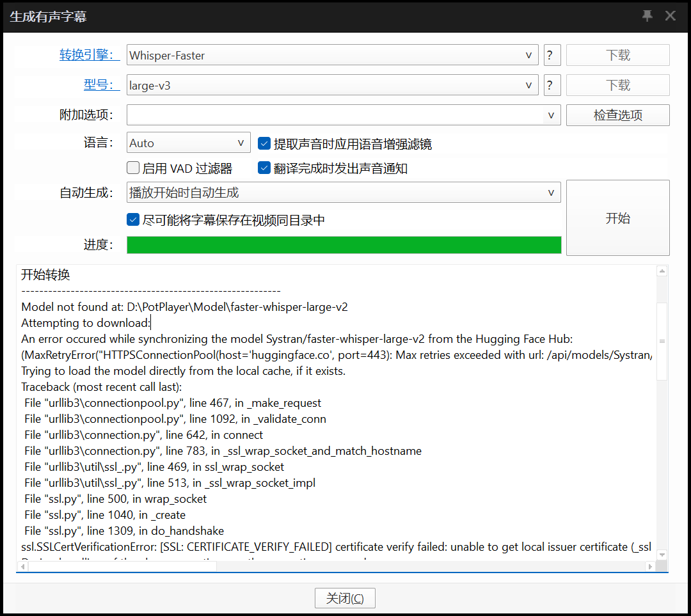Click the SSLCertVerificationError log line
The height and width of the screenshot is (616, 691).
tap(337, 547)
